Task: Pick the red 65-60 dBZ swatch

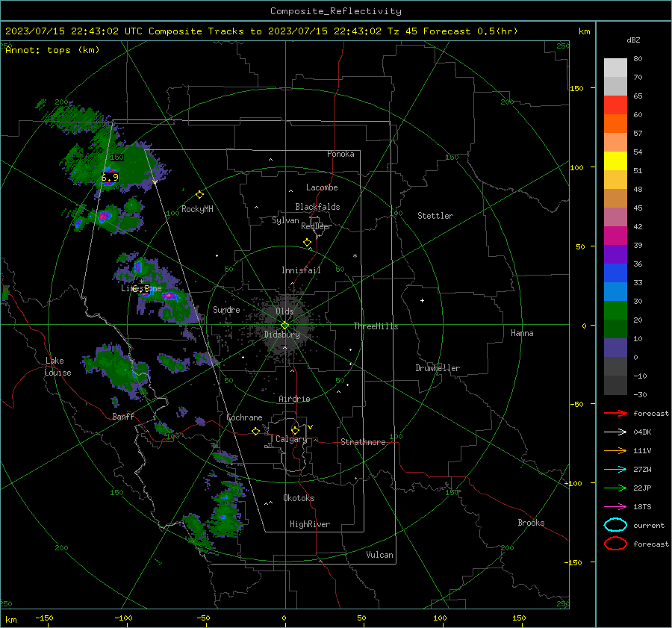Action: (615, 105)
